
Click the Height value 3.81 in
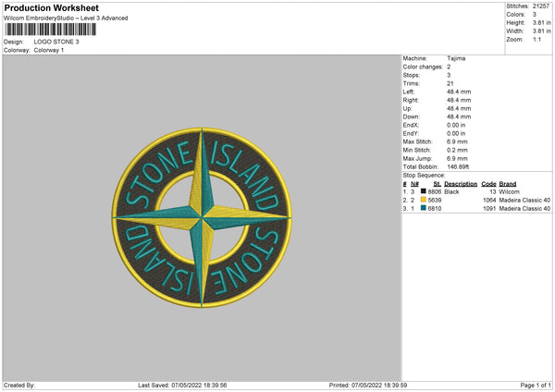point(541,22)
